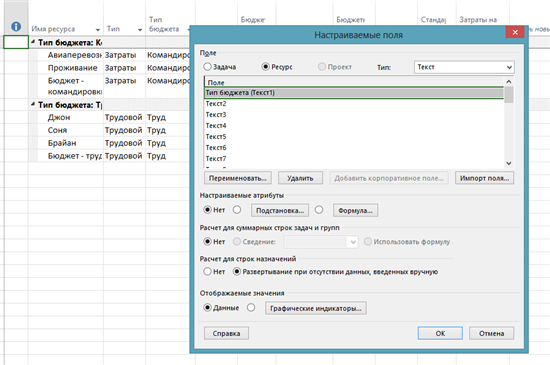This screenshot has width=550, height=365.
Task: Confirm with the ОК button
Action: click(440, 333)
